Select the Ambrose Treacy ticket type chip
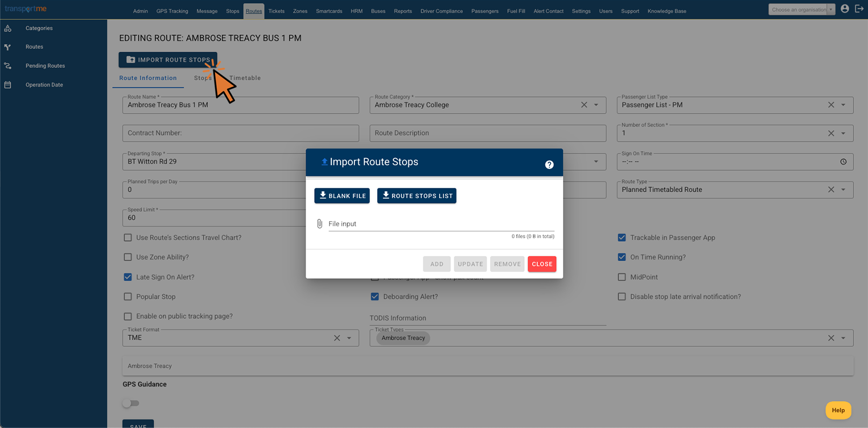868x428 pixels. pyautogui.click(x=404, y=338)
